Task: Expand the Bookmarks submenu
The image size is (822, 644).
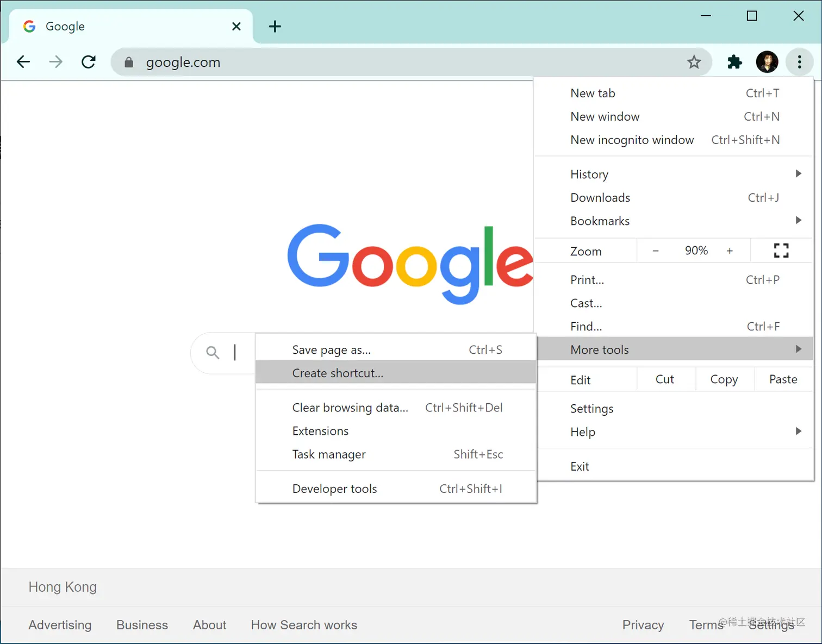Action: [674, 221]
